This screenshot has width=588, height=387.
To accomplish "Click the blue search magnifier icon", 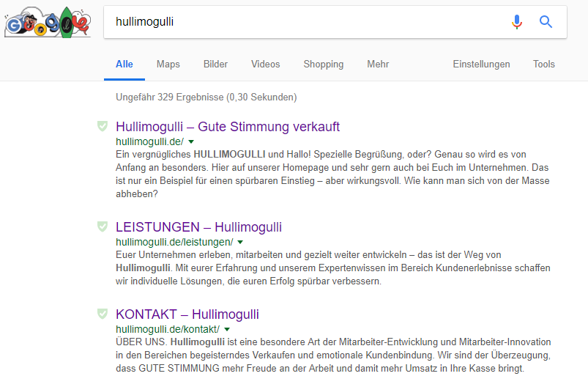I will pyautogui.click(x=546, y=22).
